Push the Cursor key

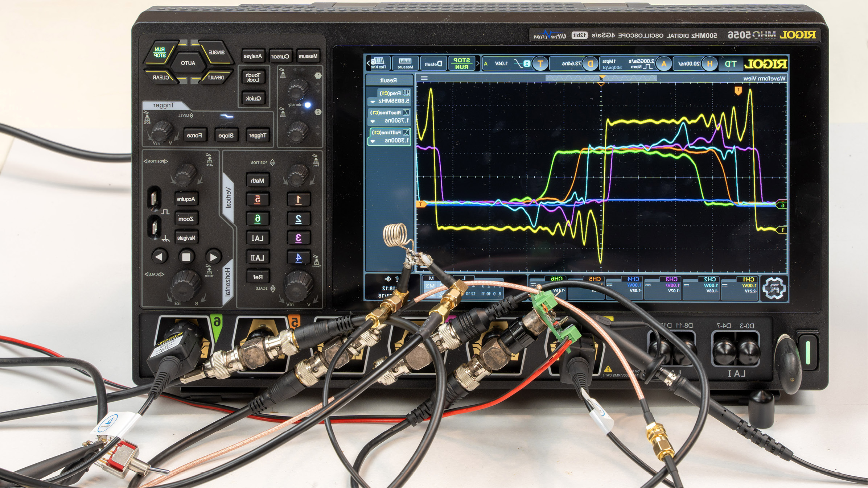[x=280, y=56]
